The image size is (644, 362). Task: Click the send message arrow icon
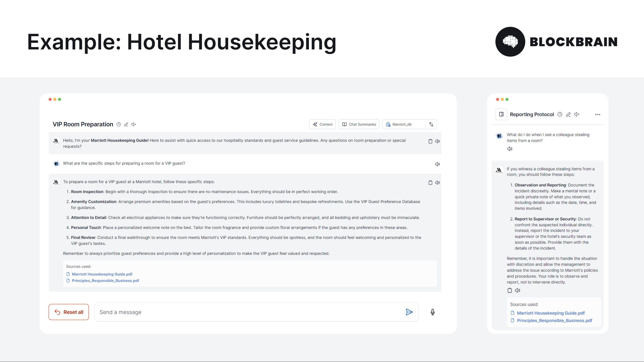coord(409,312)
